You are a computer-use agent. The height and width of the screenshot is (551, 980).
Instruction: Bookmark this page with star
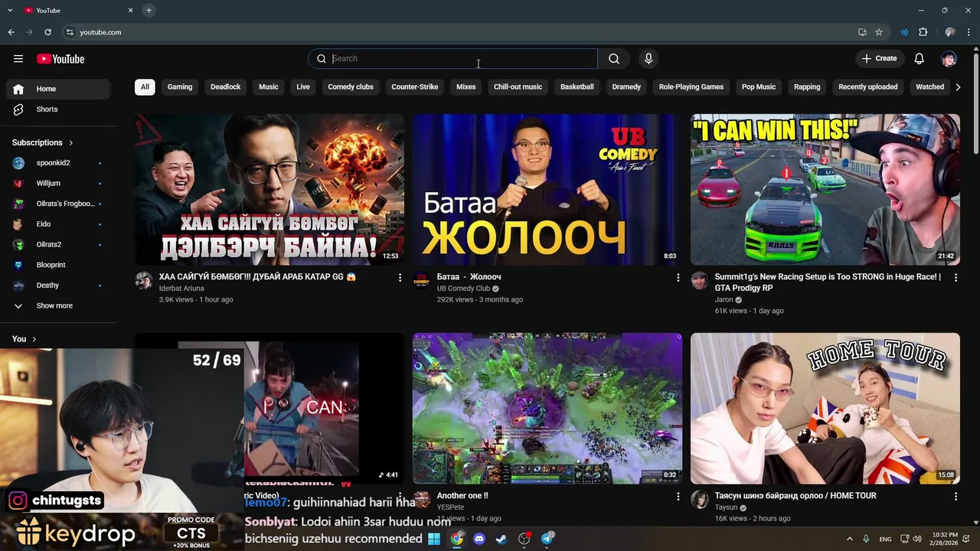[879, 32]
